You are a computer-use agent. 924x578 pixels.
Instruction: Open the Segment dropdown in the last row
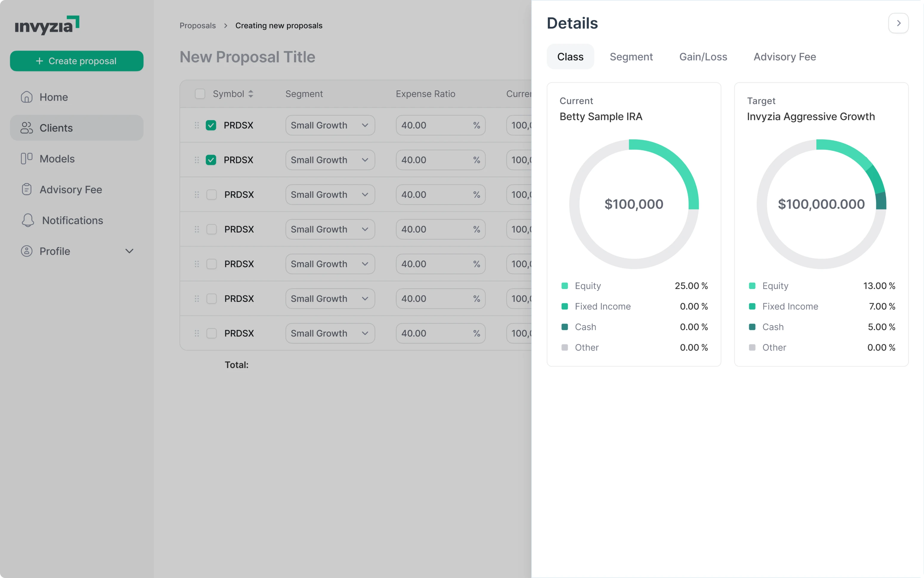click(x=330, y=333)
